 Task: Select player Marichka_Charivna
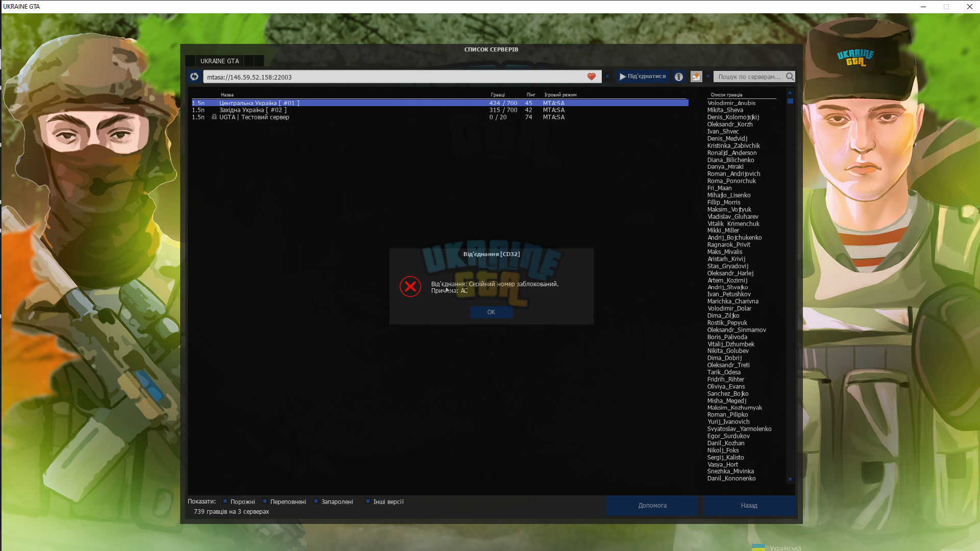732,302
